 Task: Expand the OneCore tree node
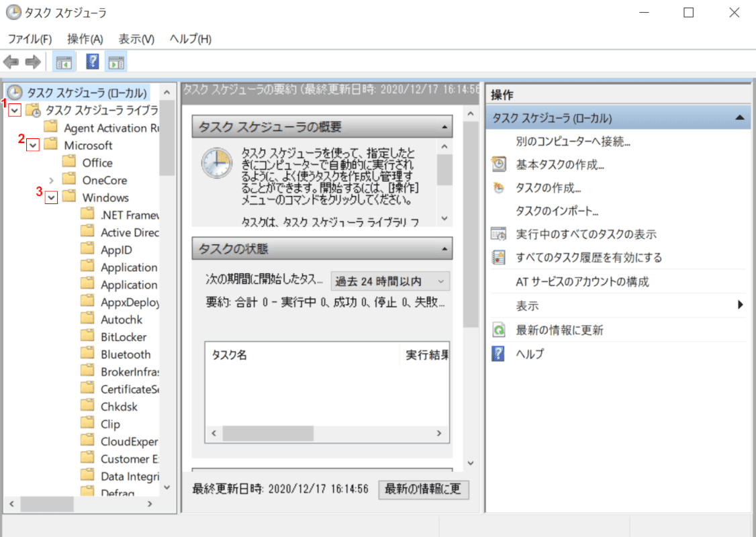click(x=51, y=181)
